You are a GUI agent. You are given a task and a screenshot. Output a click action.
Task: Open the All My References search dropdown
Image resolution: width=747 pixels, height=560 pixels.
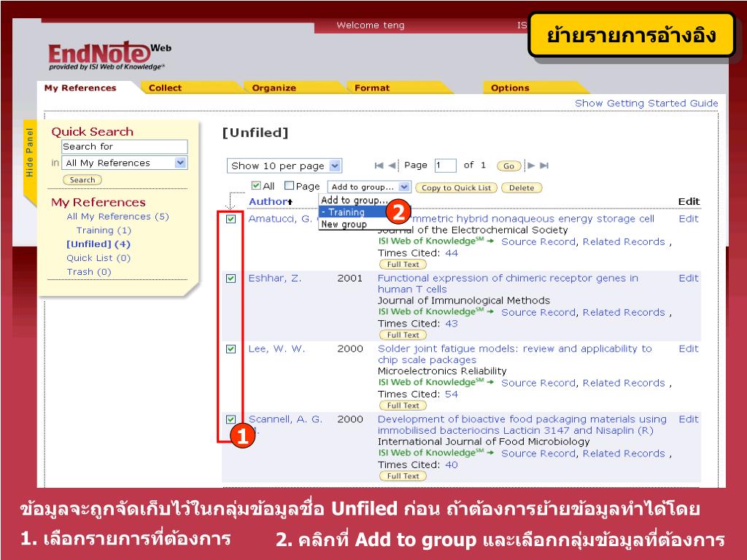[124, 163]
